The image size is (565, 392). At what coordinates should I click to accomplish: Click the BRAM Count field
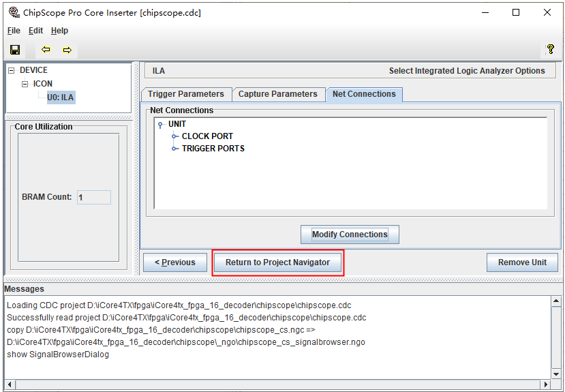(93, 197)
